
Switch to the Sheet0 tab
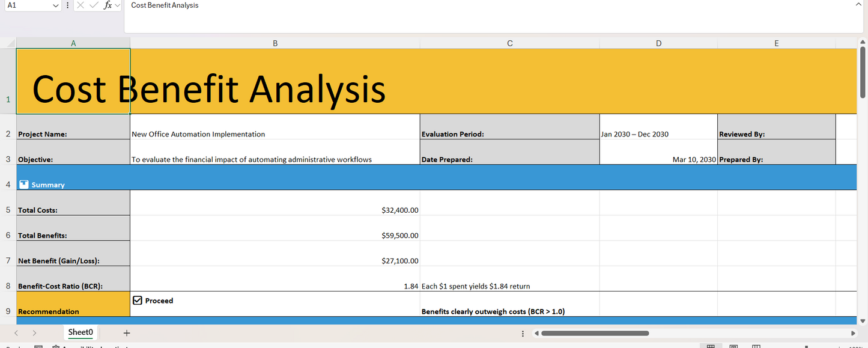click(80, 332)
